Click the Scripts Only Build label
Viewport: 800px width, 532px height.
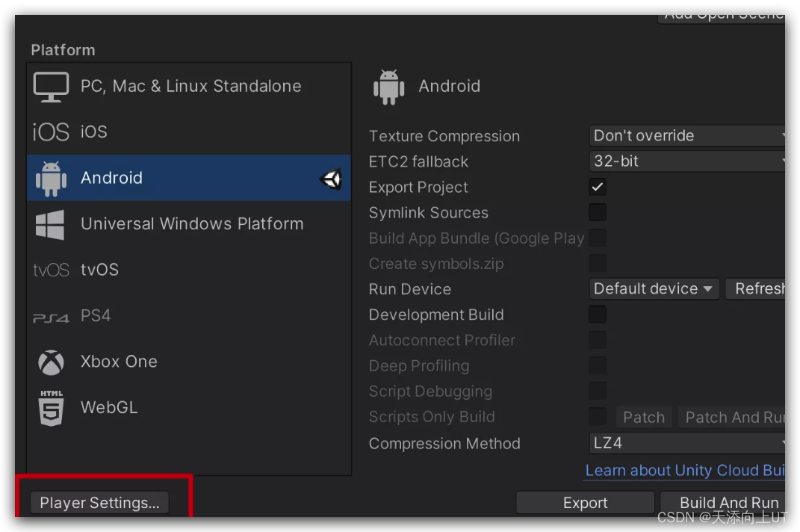[432, 417]
